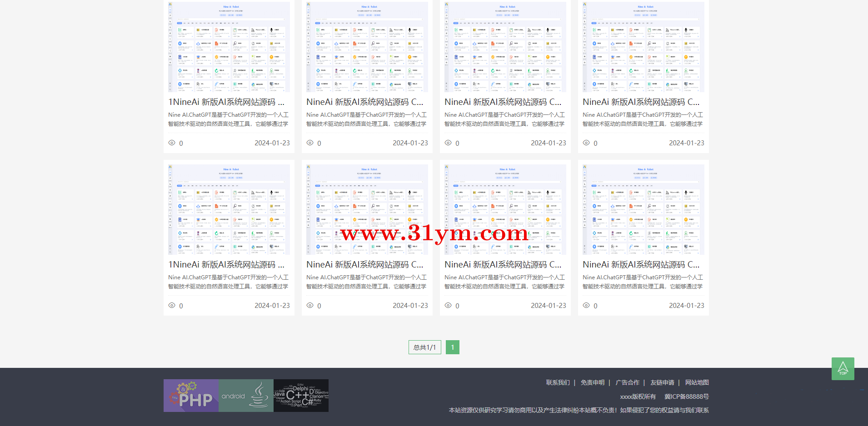This screenshot has height=426, width=868.
Task: Open the 免责申明 footer link
Action: 593,382
